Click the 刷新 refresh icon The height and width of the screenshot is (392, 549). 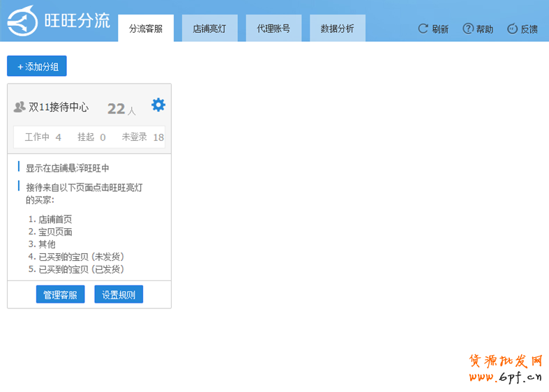423,29
